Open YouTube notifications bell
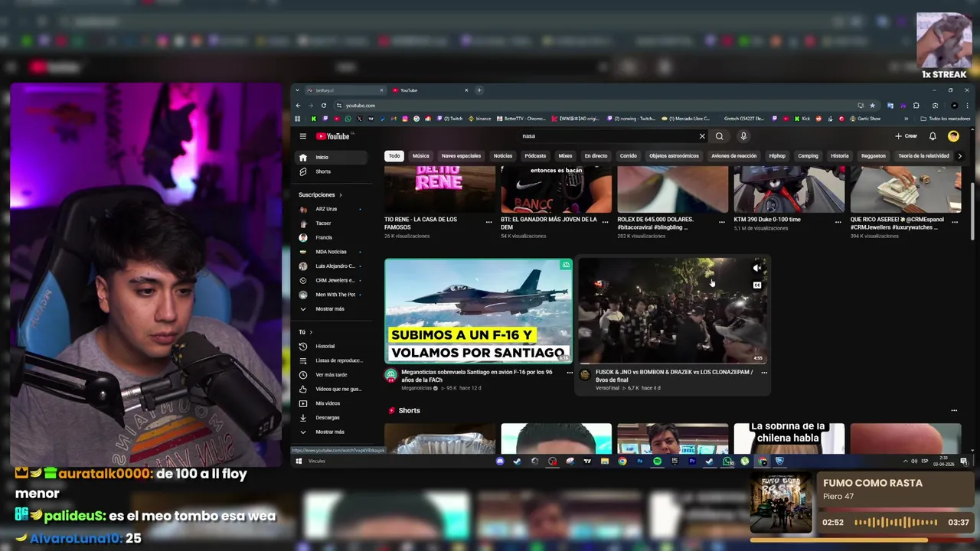This screenshot has height=551, width=980. click(933, 136)
